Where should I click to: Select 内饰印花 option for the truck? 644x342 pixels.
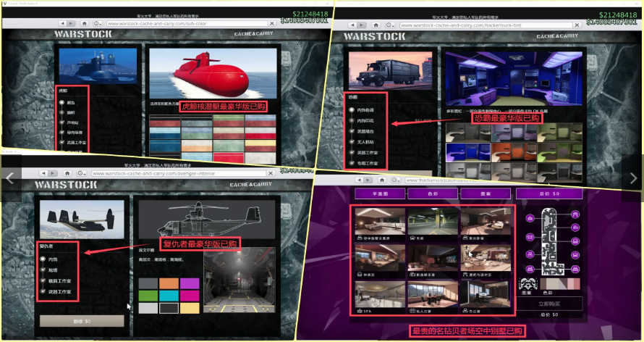click(352, 121)
